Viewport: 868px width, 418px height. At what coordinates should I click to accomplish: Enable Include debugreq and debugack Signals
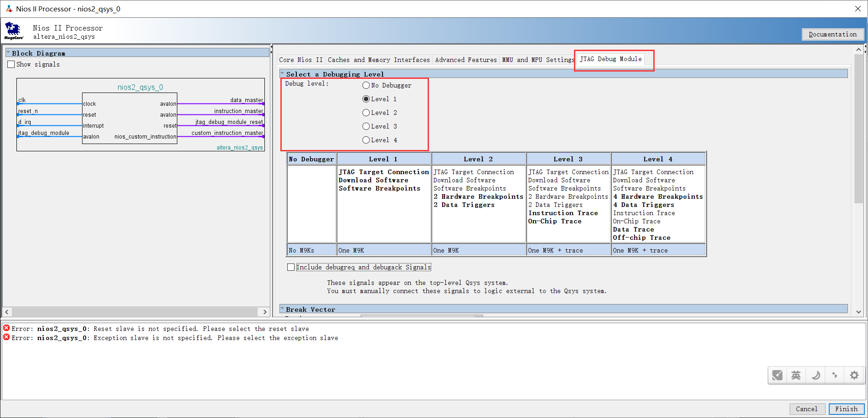(x=291, y=267)
